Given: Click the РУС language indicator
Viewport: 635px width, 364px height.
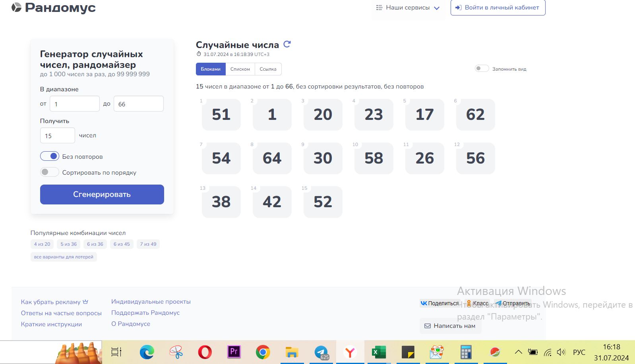Looking at the screenshot, I should [x=579, y=352].
